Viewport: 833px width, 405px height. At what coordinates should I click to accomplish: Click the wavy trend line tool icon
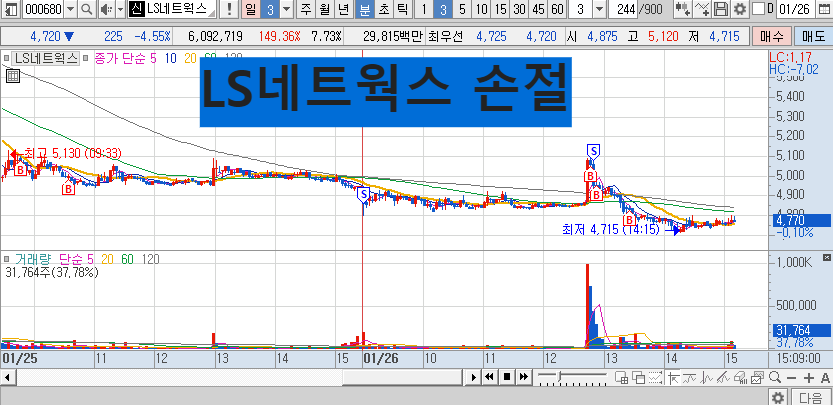(691, 378)
